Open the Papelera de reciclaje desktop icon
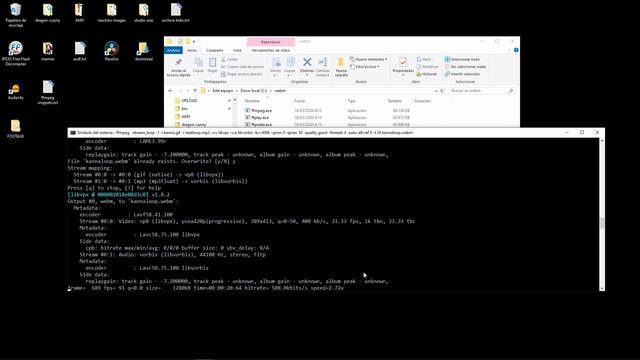The width and height of the screenshot is (640, 360). click(16, 14)
